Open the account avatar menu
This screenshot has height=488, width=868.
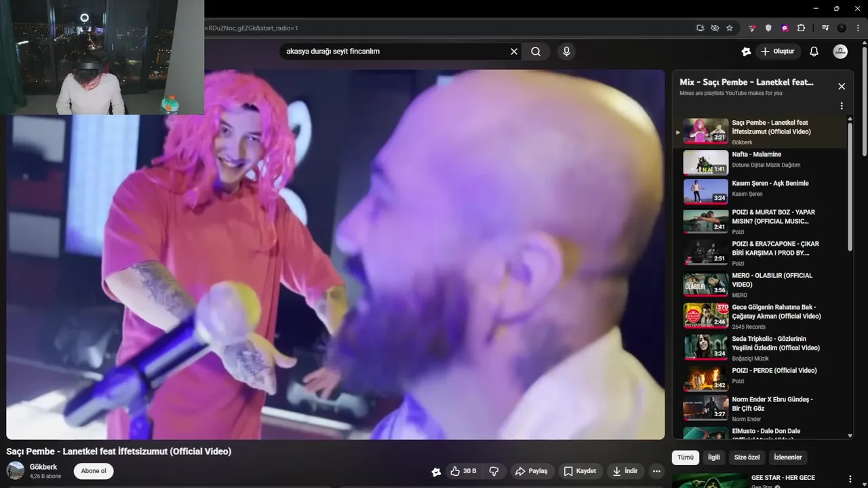pyautogui.click(x=840, y=52)
